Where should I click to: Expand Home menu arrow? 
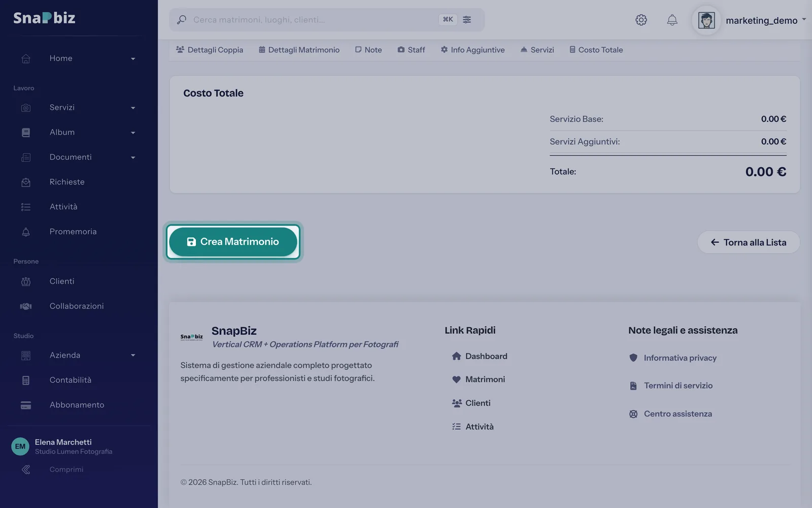point(133,59)
